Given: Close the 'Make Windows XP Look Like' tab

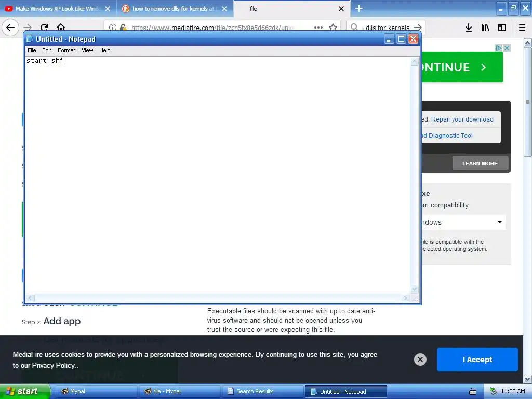Looking at the screenshot, I should 108,9.
